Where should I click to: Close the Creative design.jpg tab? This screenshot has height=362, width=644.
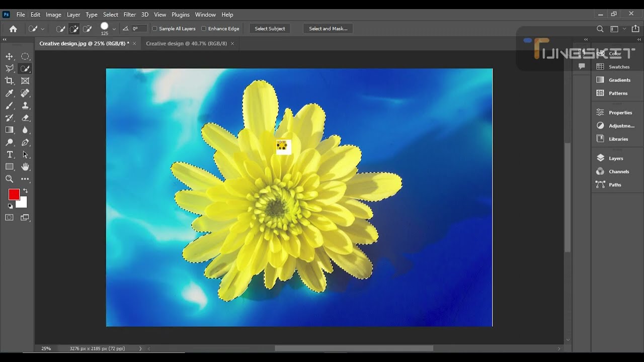134,44
